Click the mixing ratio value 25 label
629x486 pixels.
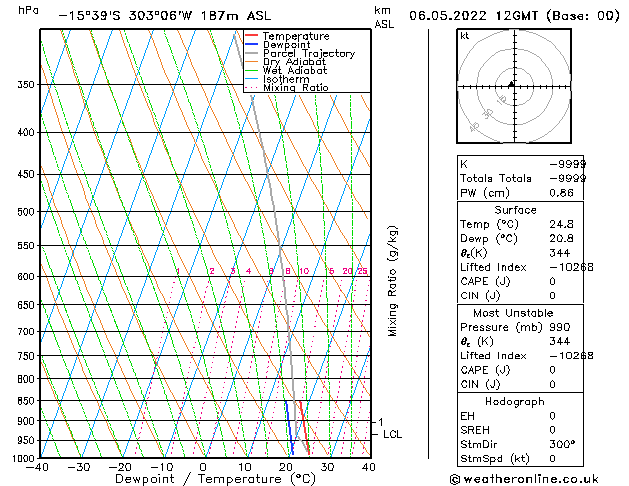tap(362, 271)
